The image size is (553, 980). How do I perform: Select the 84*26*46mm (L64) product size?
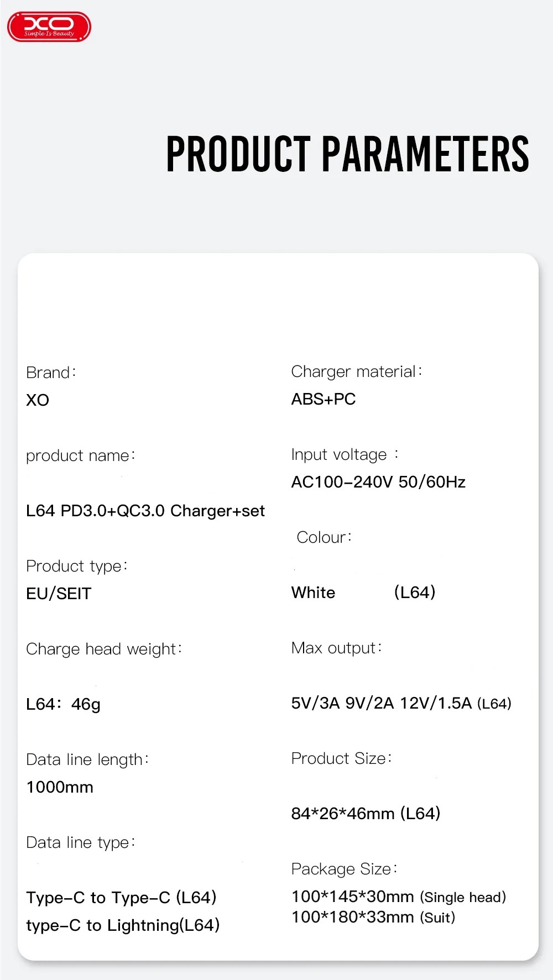[x=366, y=814]
